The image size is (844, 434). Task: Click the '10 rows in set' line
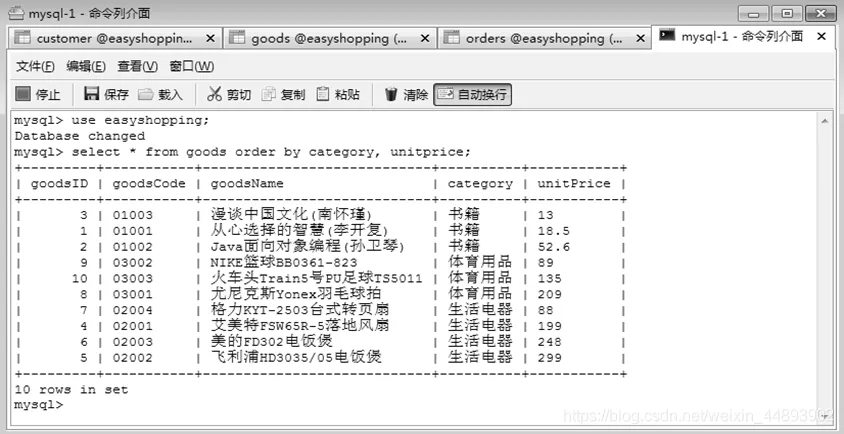click(x=71, y=389)
